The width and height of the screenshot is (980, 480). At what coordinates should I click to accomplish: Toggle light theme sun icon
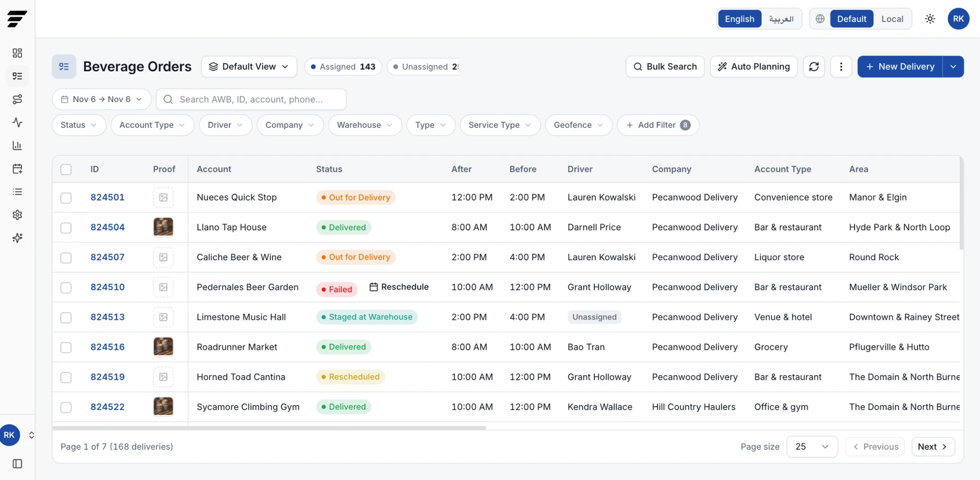tap(930, 19)
